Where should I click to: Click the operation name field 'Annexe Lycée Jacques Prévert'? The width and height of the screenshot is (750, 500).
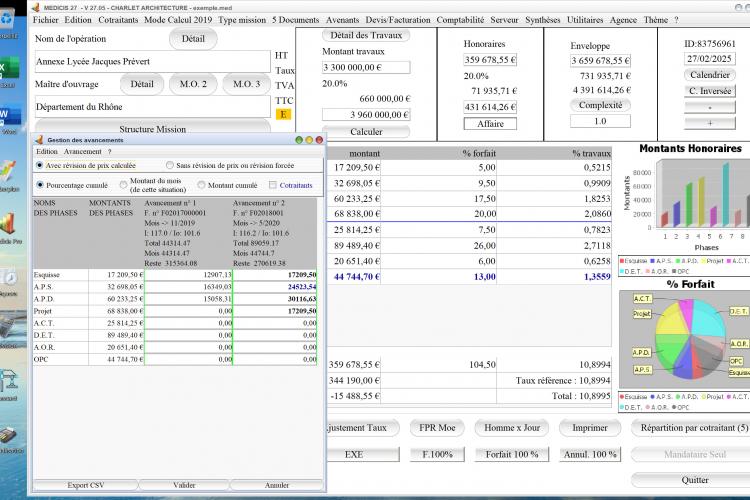(x=153, y=61)
